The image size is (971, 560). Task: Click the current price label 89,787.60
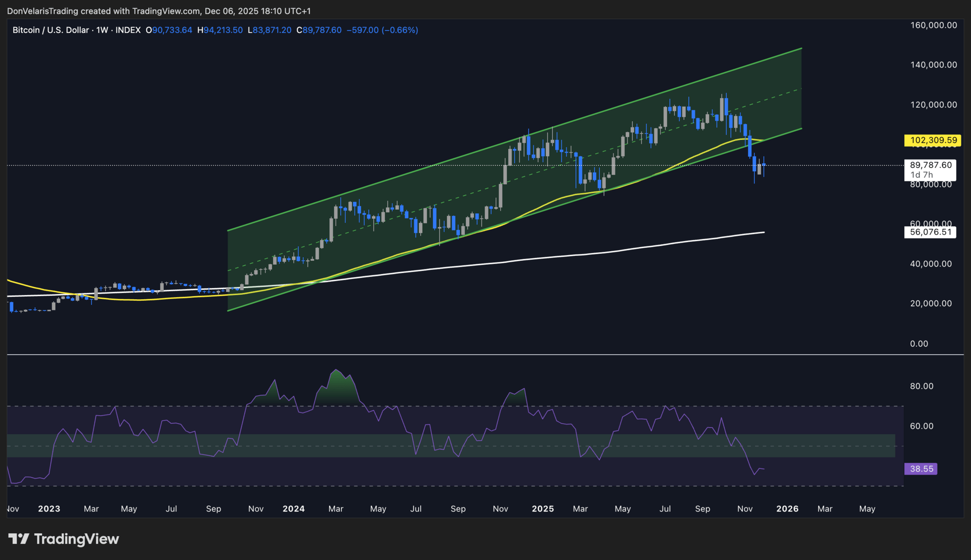point(931,165)
